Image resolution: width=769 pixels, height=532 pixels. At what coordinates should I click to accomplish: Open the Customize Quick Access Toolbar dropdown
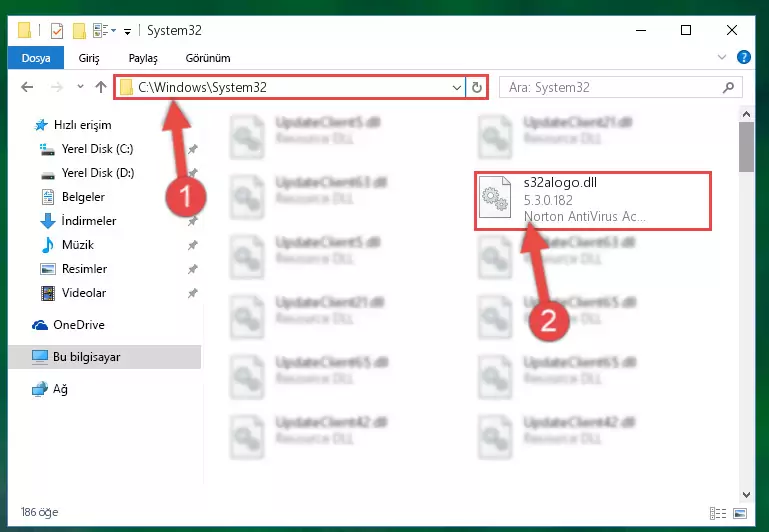(x=128, y=32)
